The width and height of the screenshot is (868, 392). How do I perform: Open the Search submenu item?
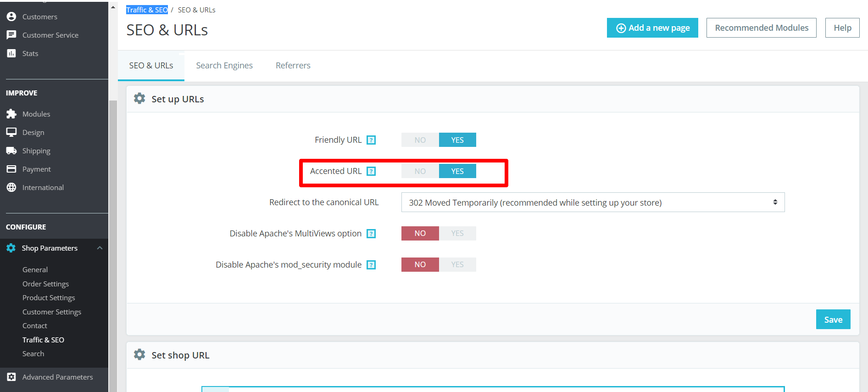(x=33, y=353)
